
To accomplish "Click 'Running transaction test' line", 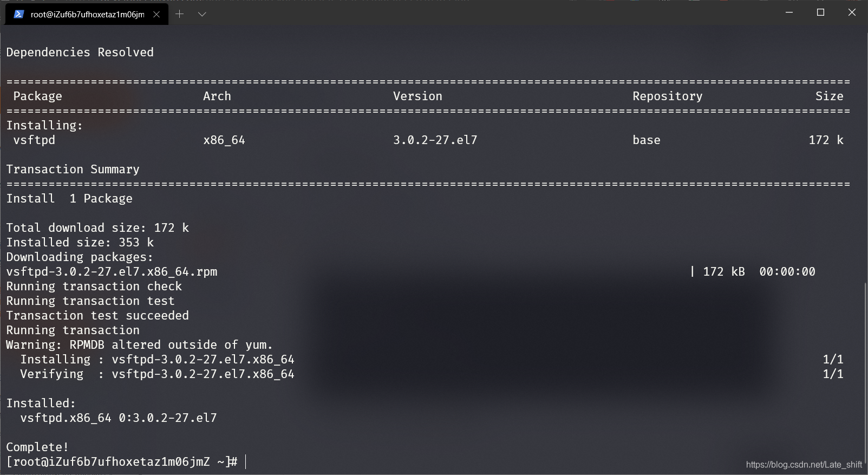I will pyautogui.click(x=90, y=301).
